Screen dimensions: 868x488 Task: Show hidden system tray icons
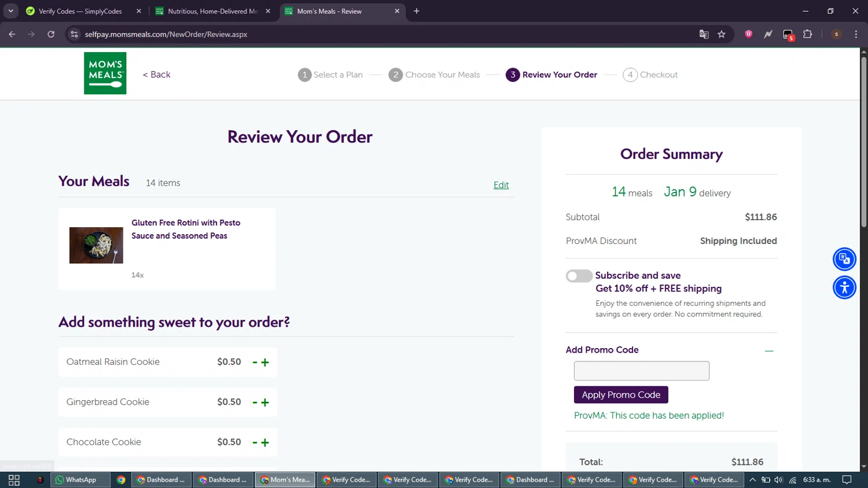(752, 480)
